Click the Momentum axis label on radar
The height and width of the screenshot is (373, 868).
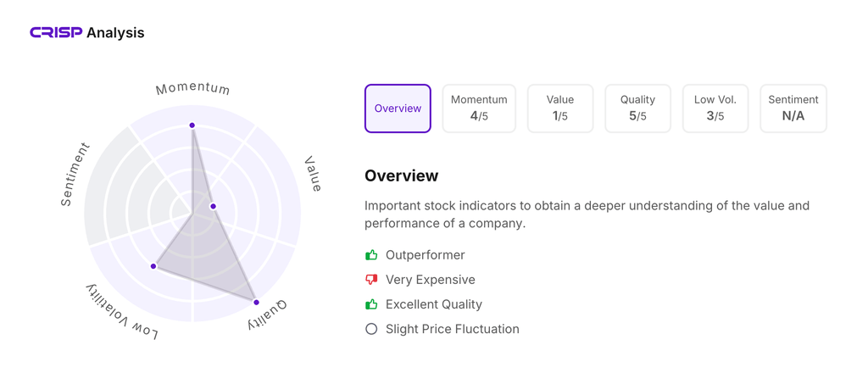pos(192,88)
